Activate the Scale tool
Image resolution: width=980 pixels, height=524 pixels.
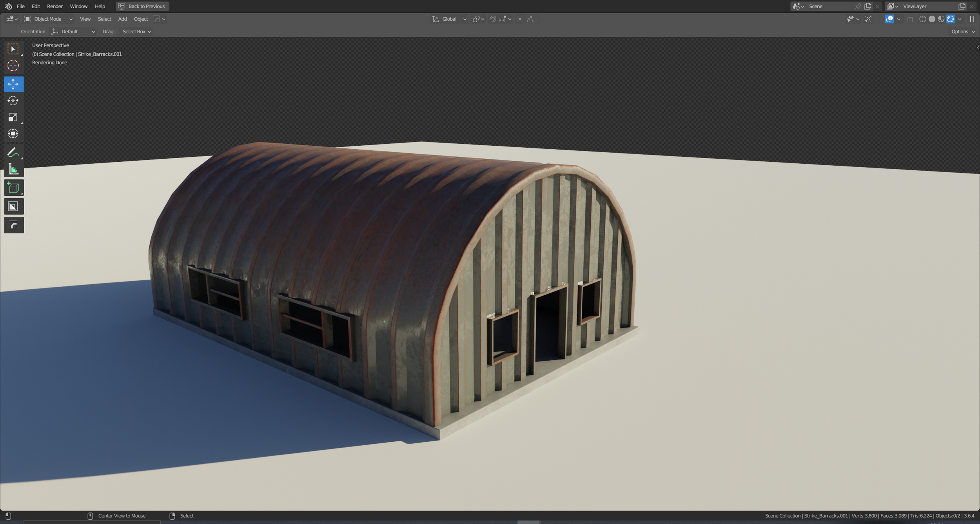pos(13,117)
